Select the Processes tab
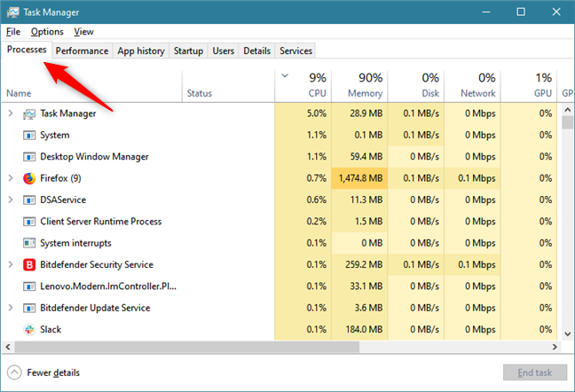 [x=27, y=50]
